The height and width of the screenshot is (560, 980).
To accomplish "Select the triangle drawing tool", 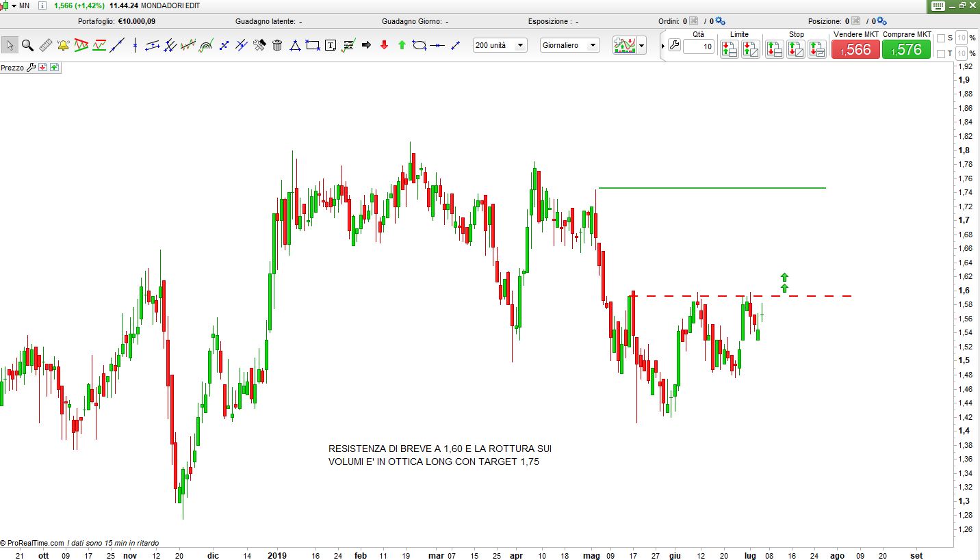I will pyautogui.click(x=295, y=46).
